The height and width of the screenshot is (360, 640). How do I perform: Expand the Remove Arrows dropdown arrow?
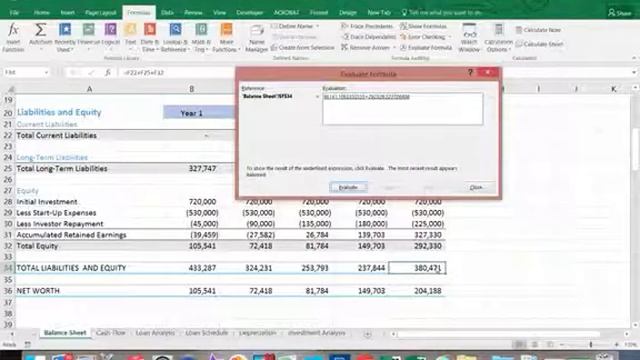click(394, 48)
